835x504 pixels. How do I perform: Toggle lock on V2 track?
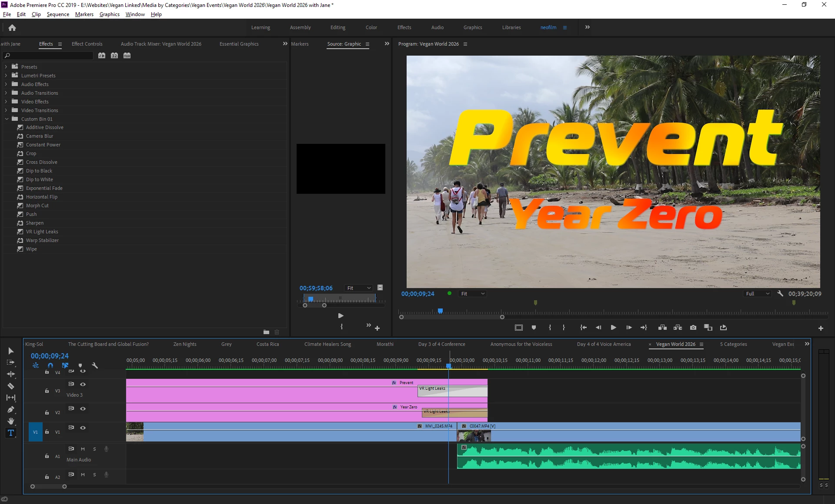tap(47, 412)
